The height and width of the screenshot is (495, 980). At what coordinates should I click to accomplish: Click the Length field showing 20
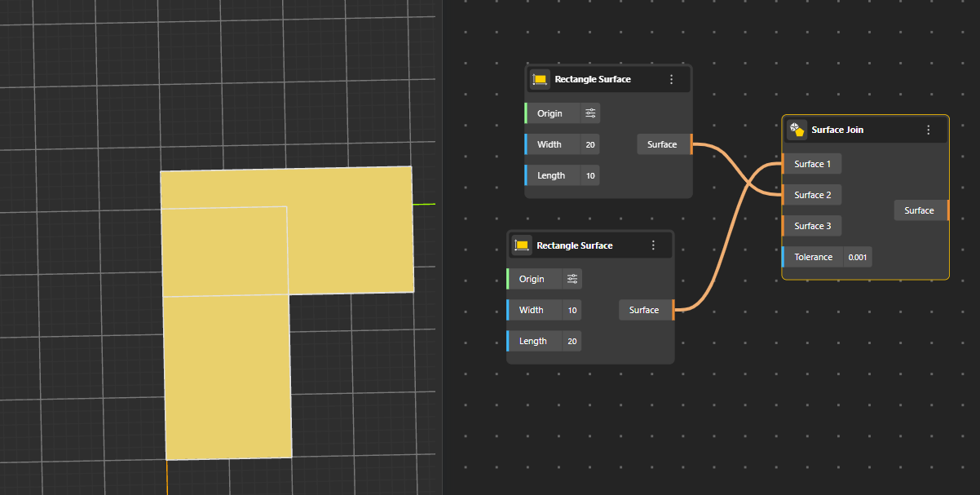(572, 341)
